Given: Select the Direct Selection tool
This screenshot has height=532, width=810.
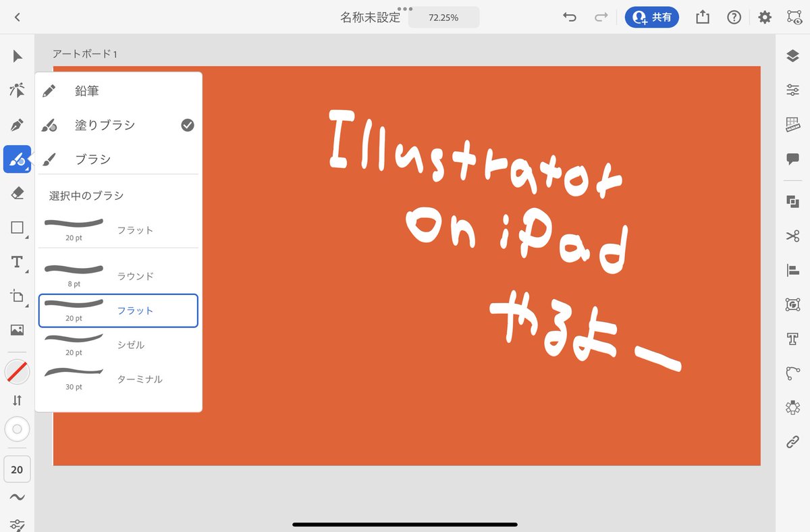Looking at the screenshot, I should (18, 90).
